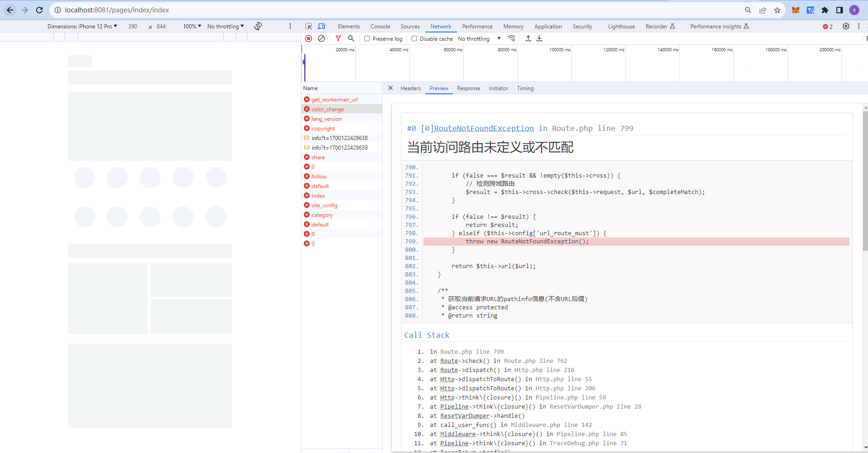The image size is (868, 453).
Task: Show the request Timing tab
Action: tap(525, 88)
